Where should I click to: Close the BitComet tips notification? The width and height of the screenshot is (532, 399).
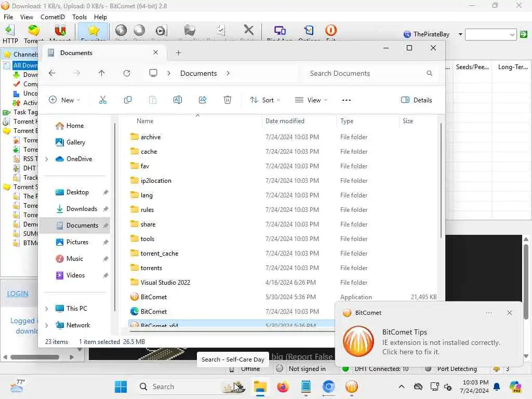click(509, 312)
